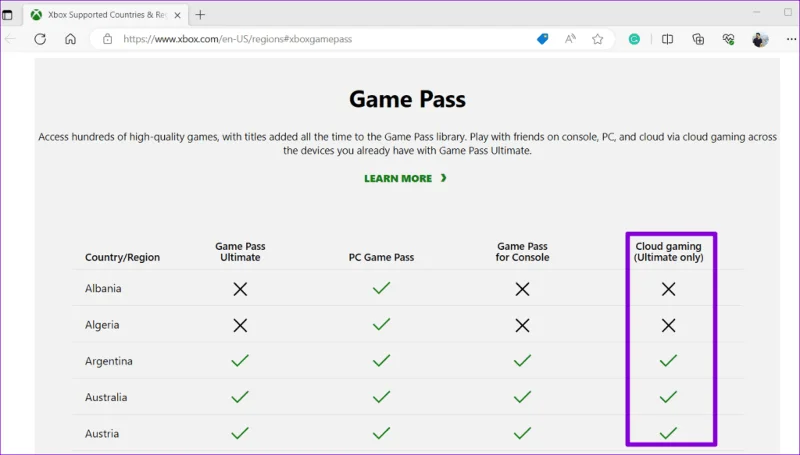This screenshot has width=800, height=455.
Task: Open the Grammarly extension icon
Action: coord(634,39)
